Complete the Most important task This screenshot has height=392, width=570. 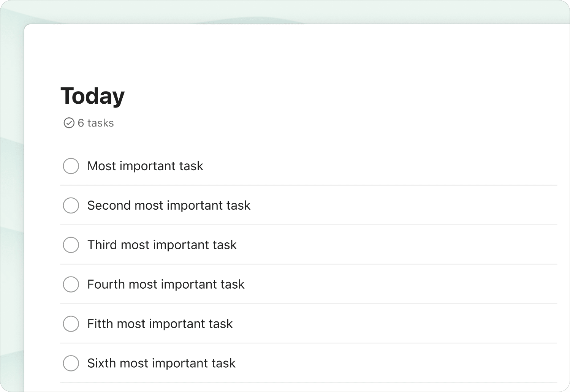pos(71,166)
